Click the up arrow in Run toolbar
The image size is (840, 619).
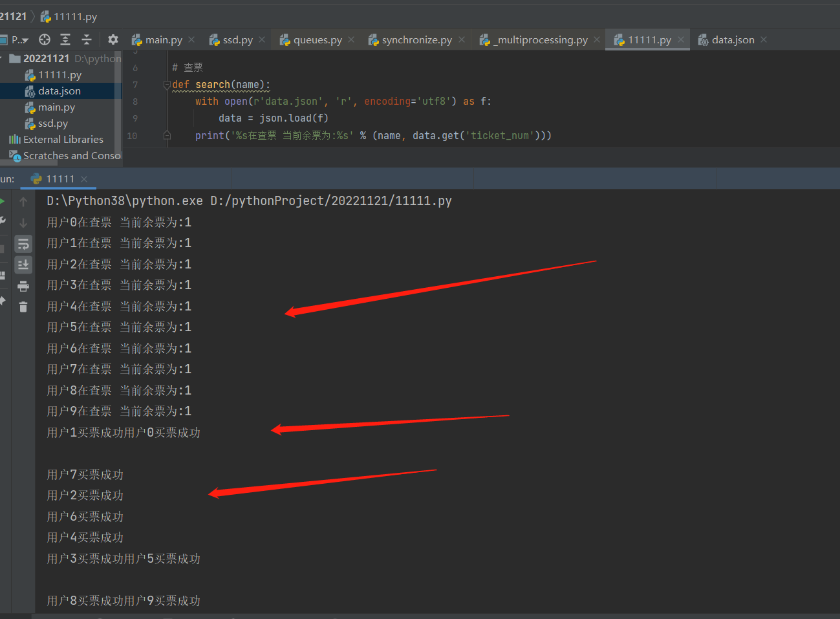coord(23,202)
